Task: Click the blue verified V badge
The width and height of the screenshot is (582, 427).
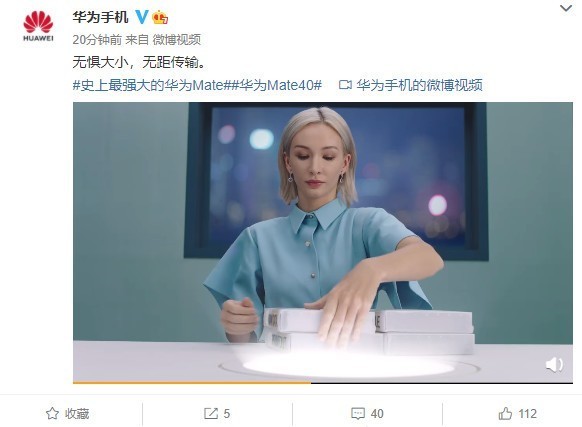Action: (x=141, y=17)
